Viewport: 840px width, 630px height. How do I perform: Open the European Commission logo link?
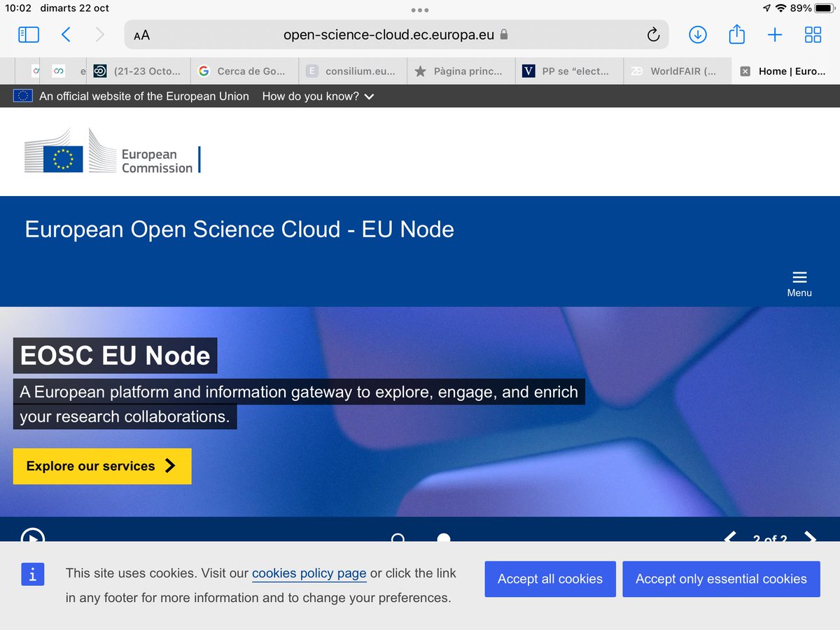click(113, 151)
